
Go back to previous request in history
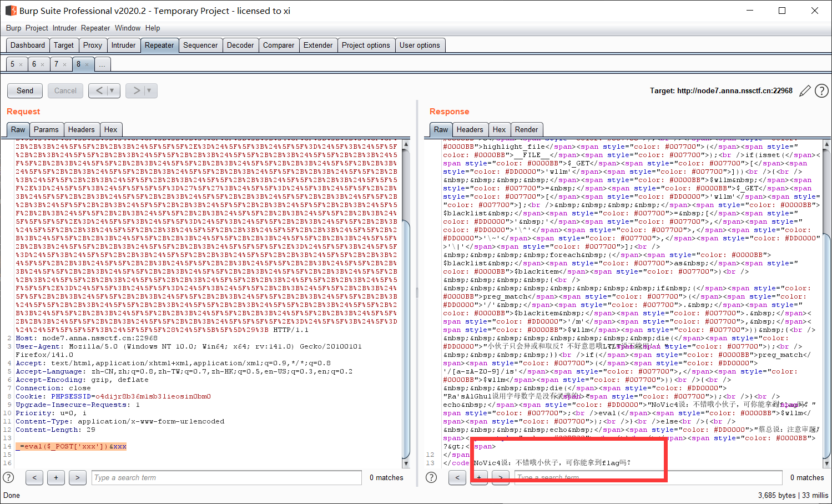98,90
